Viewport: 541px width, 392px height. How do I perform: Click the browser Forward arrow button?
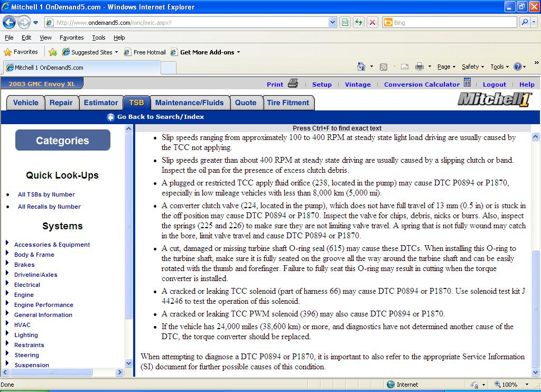coord(23,23)
